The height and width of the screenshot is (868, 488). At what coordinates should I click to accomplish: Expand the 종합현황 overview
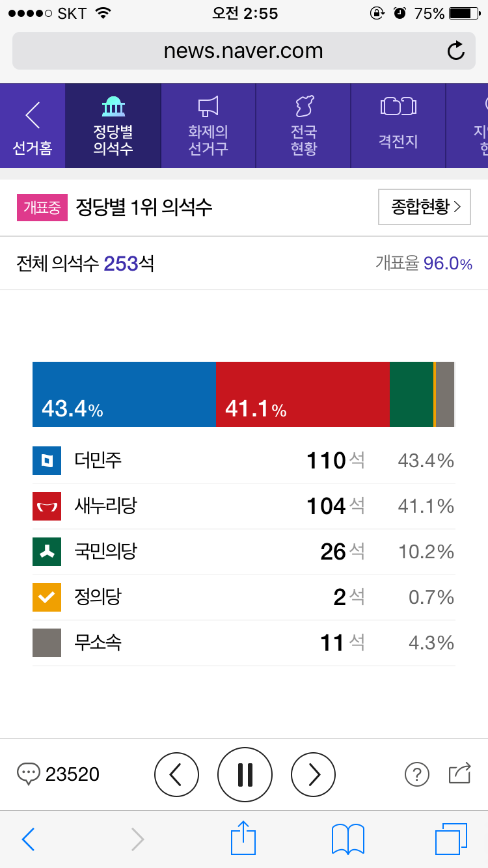coord(424,207)
